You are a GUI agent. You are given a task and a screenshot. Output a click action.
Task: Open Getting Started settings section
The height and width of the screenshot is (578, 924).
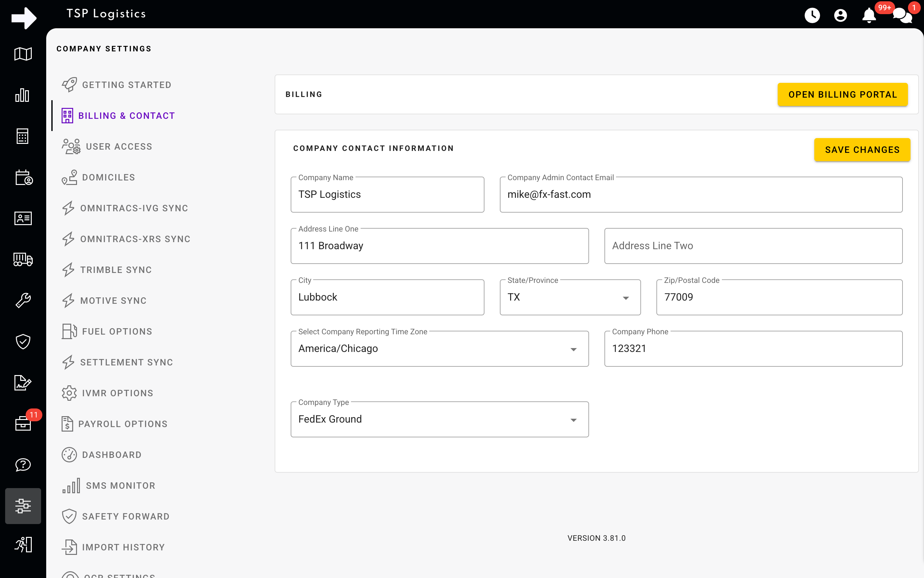click(x=126, y=85)
